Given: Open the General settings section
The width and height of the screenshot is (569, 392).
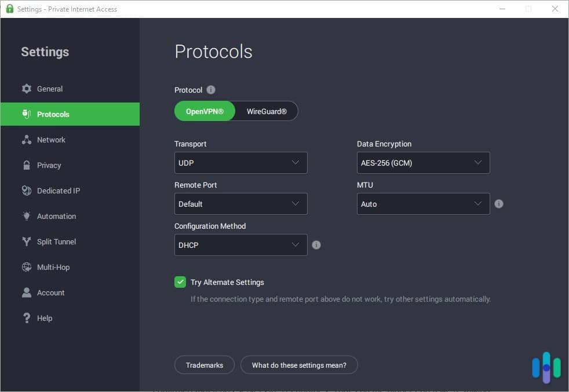Looking at the screenshot, I should (70, 89).
